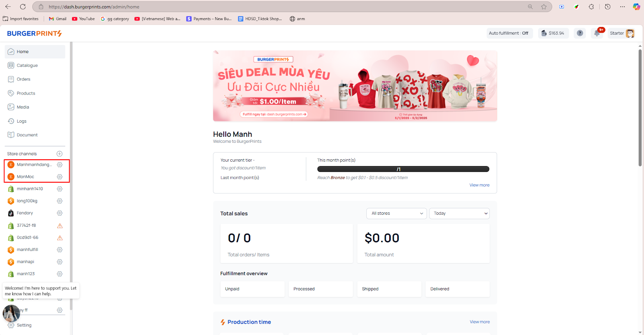Expand the All stores dropdown
Viewport: 644px width, 335px height.
396,214
